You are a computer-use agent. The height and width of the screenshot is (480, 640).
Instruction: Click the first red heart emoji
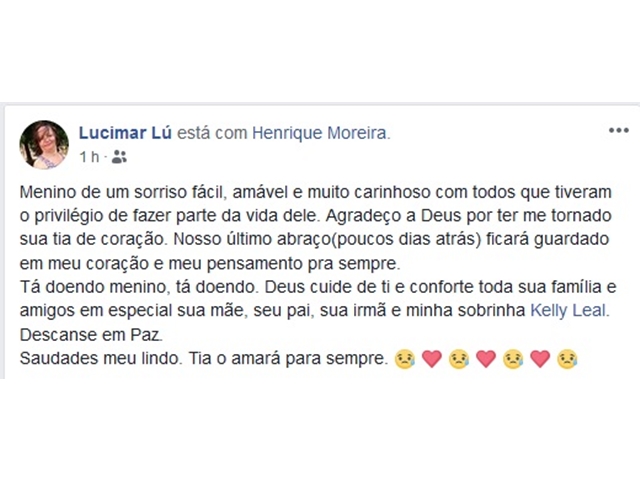click(x=432, y=359)
